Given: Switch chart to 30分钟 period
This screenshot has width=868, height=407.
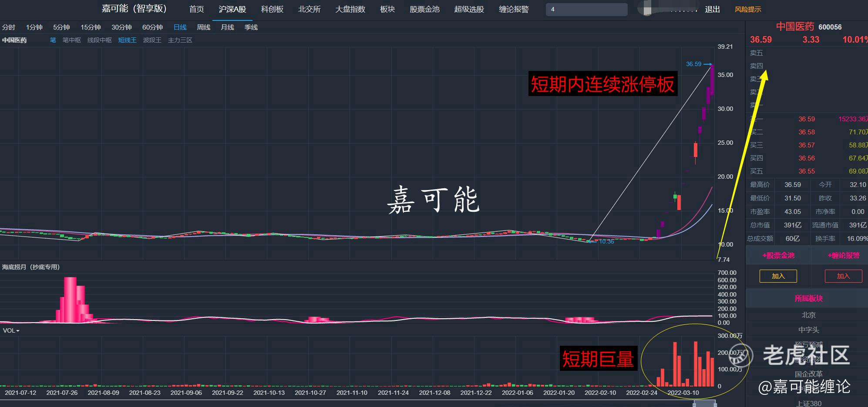Looking at the screenshot, I should pyautogui.click(x=121, y=27).
